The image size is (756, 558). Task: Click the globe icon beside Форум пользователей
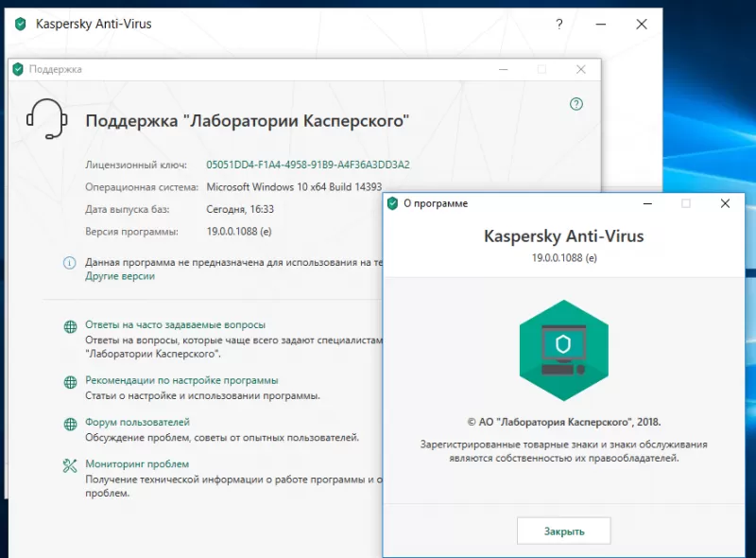coord(70,422)
